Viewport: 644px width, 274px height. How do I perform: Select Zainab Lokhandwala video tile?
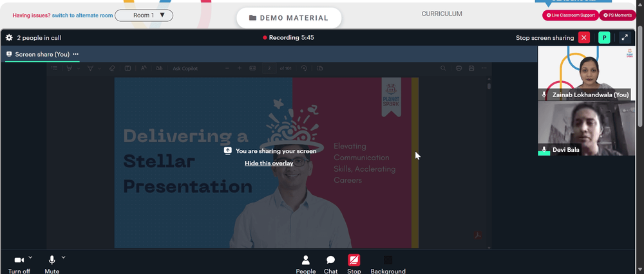coord(587,73)
